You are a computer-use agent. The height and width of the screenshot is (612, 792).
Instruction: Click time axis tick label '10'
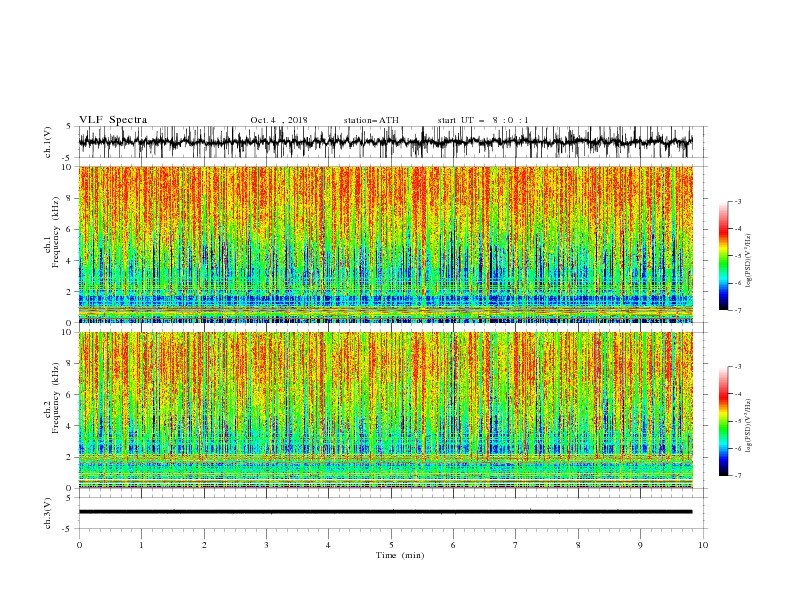703,545
